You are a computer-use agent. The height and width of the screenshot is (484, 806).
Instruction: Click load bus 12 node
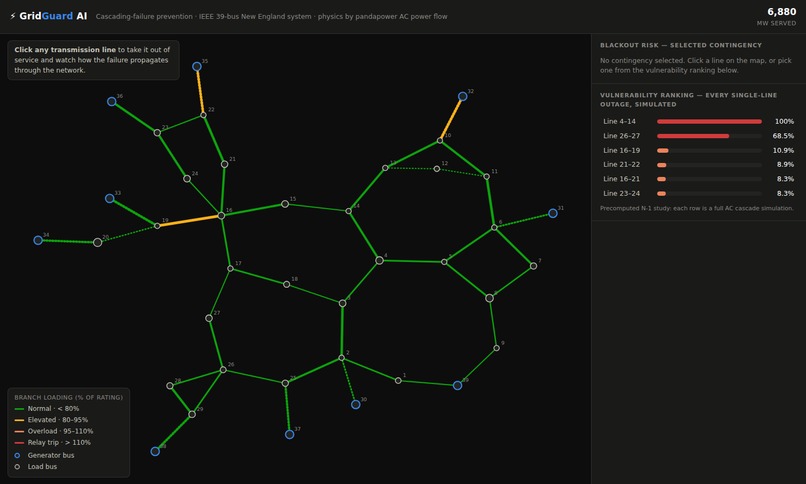(436, 169)
